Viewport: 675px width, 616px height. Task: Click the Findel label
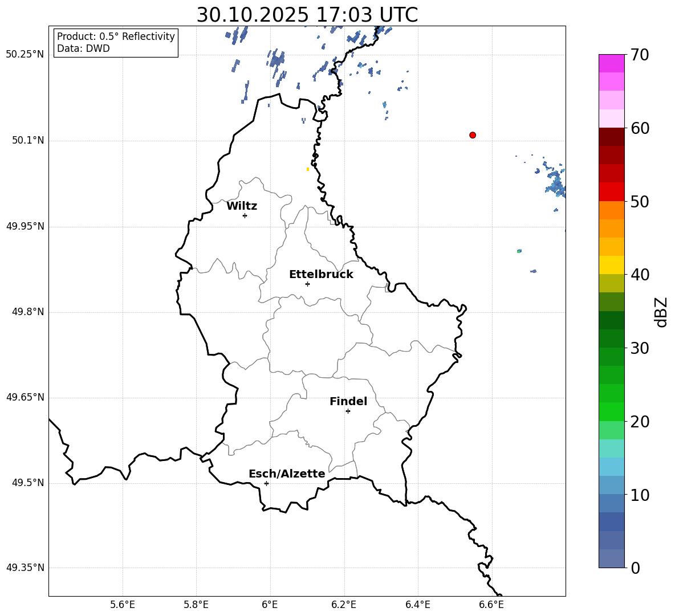348,401
